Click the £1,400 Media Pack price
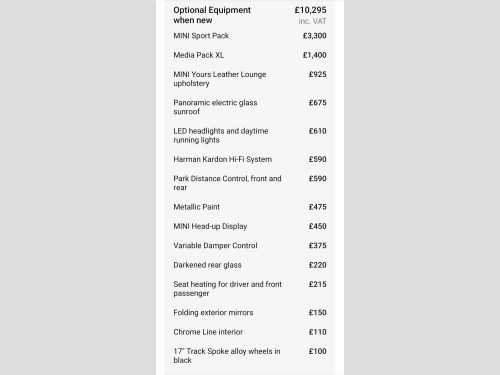 point(315,55)
